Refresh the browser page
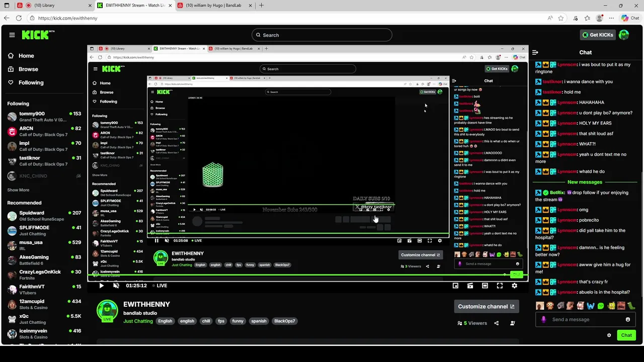This screenshot has width=644, height=362. (19, 18)
